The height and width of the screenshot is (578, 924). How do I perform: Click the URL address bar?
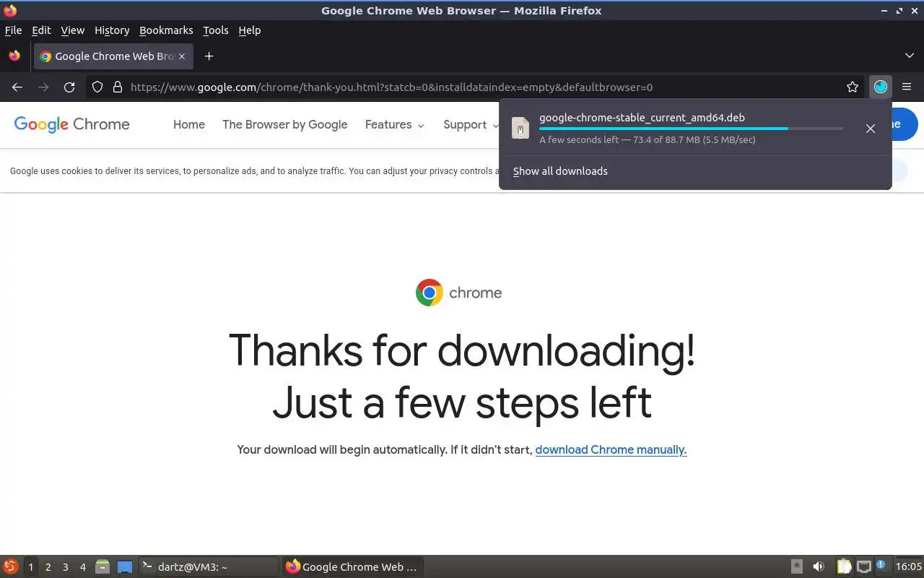click(476, 87)
